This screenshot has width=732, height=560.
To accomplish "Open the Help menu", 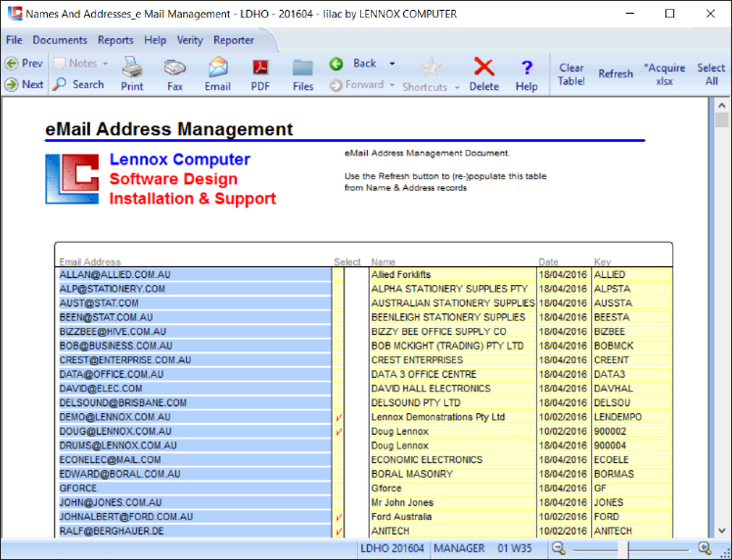I will pos(155,40).
